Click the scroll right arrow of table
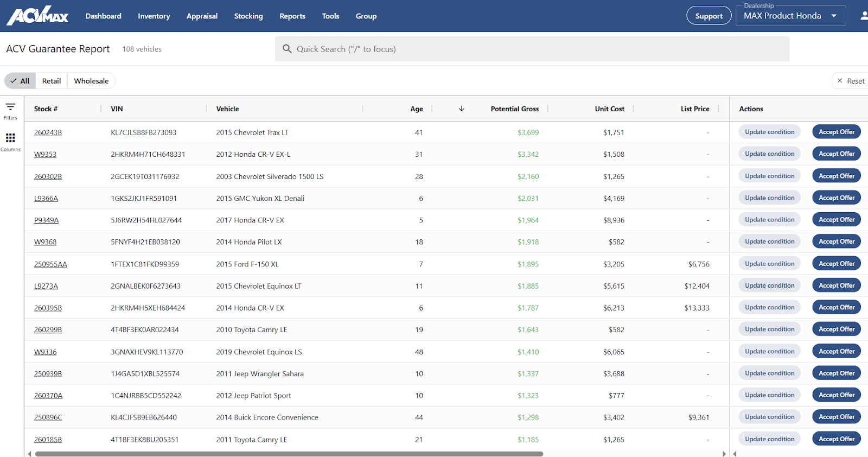This screenshot has height=457, width=868. pos(724,454)
